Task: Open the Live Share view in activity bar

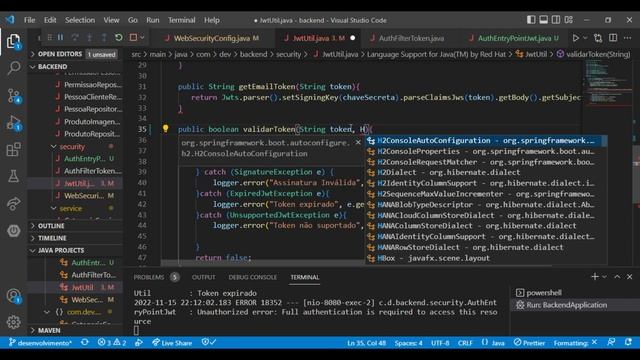Action: pyautogui.click(x=13, y=203)
